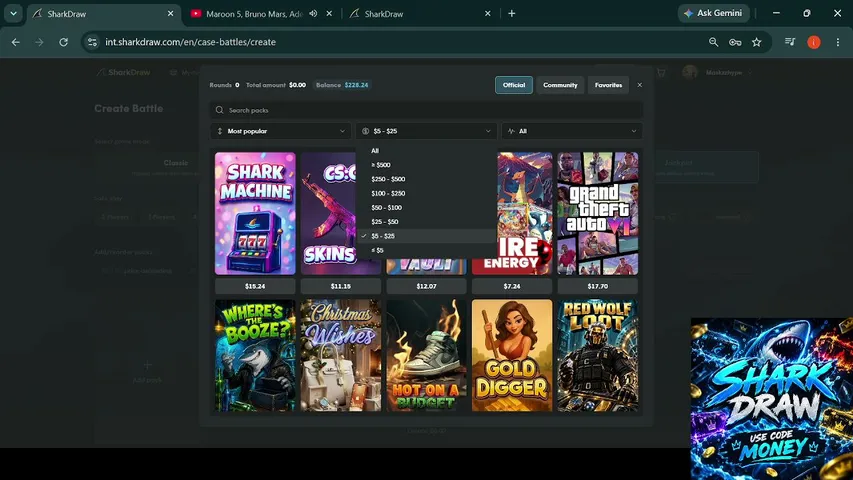The width and height of the screenshot is (853, 480).
Task: Open site information icon in address bar
Action: 92,42
